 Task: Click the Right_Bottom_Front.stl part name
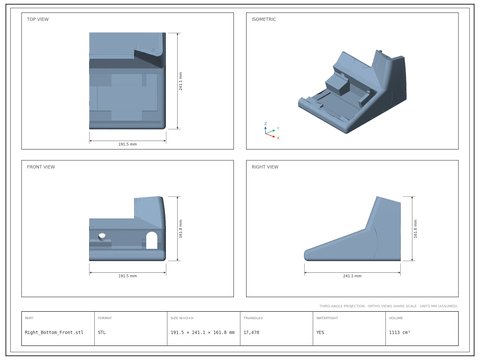(54, 332)
